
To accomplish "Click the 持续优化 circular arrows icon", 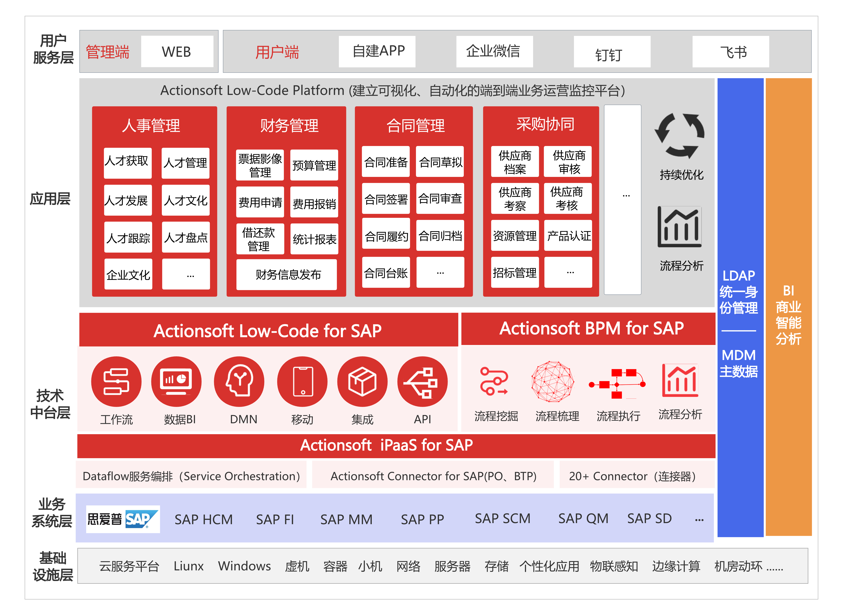I will [680, 136].
